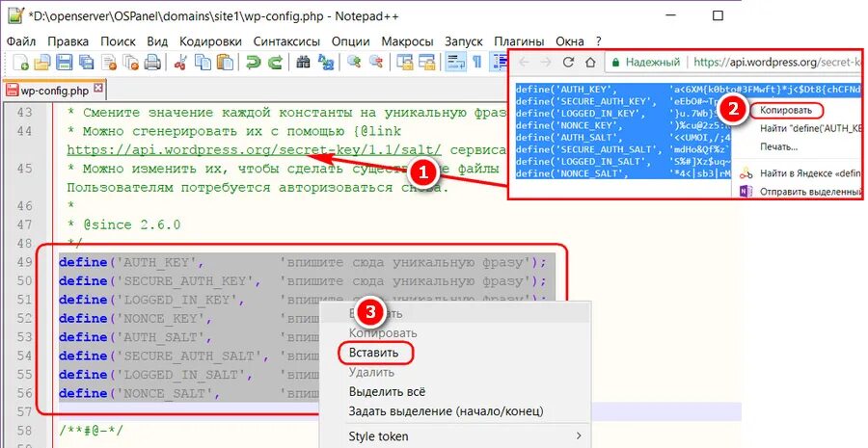This screenshot has height=448, width=868.
Task: Close current document toolbar icon
Action: coord(108,62)
